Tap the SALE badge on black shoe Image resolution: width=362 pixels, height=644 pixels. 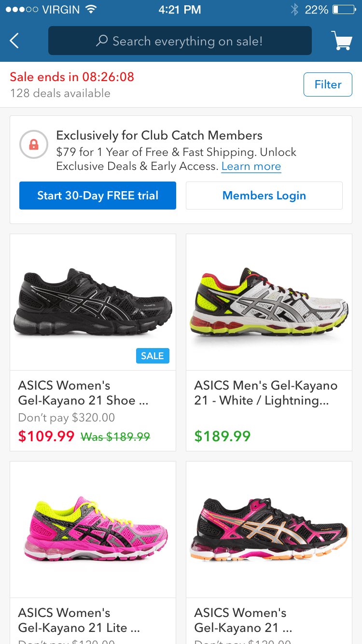pos(153,356)
